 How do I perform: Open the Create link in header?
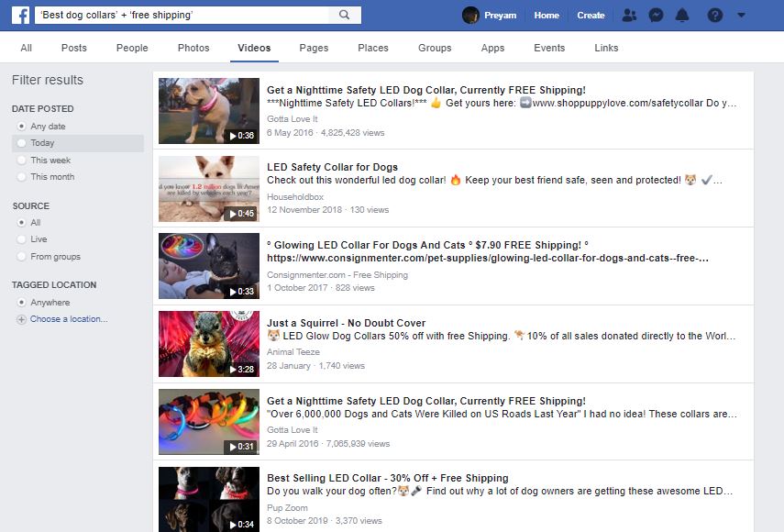coord(591,16)
